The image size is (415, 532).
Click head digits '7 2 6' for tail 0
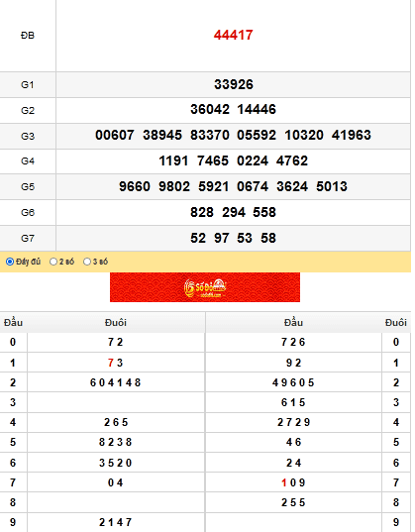pyautogui.click(x=293, y=342)
